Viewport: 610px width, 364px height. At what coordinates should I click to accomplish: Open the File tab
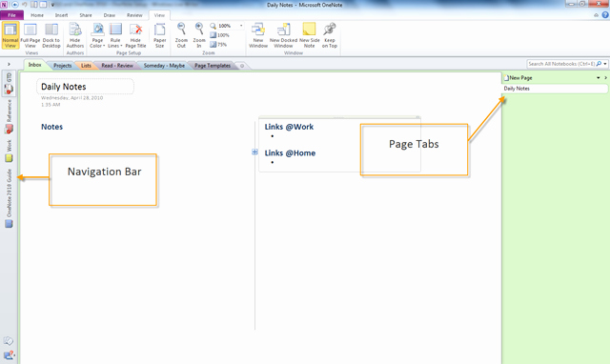click(12, 15)
